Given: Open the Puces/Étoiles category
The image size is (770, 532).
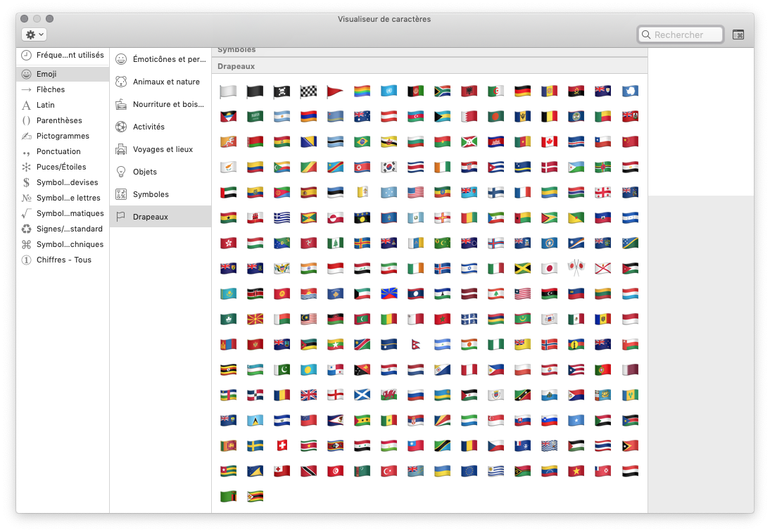Looking at the screenshot, I should pyautogui.click(x=63, y=167).
